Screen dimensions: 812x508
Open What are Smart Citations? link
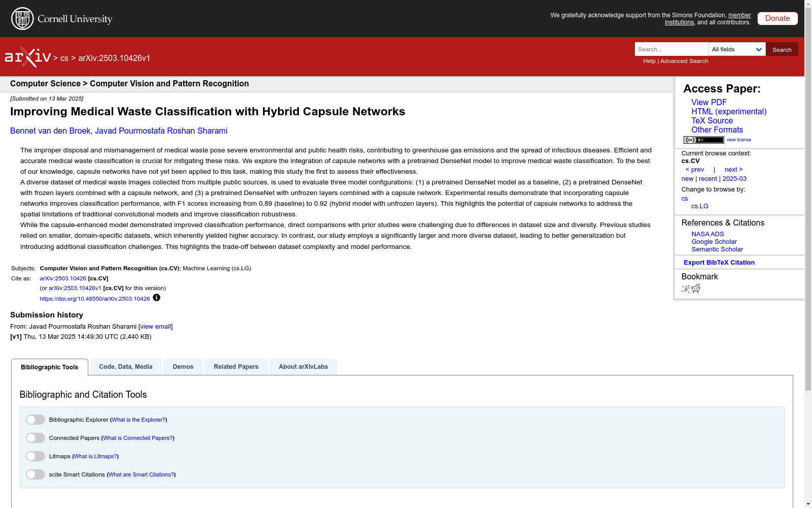click(x=141, y=474)
